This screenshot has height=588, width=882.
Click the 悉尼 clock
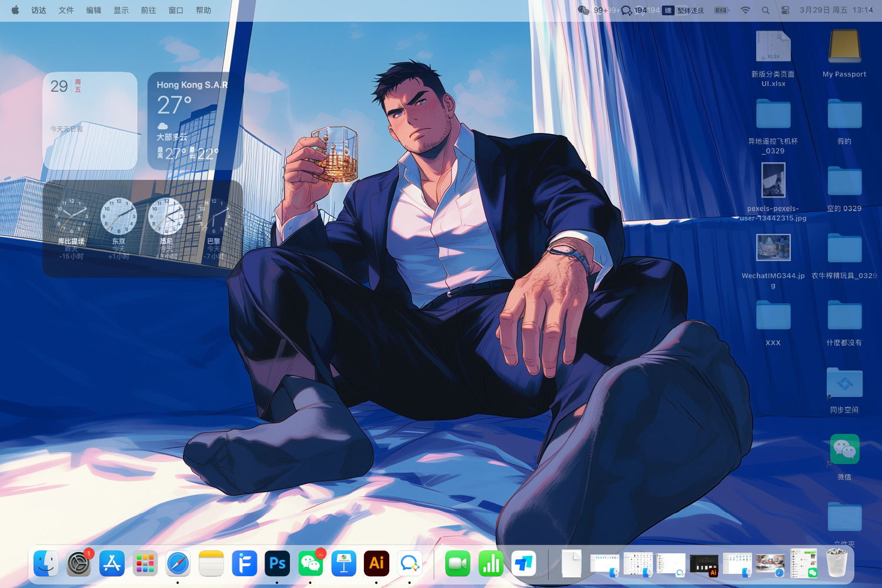point(166,229)
